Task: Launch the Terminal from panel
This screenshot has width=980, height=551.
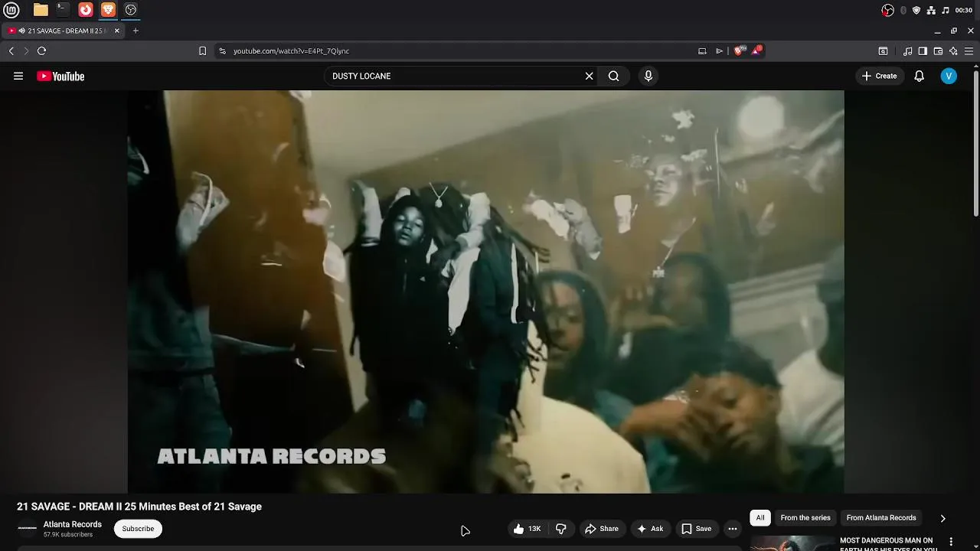Action: coord(63,10)
